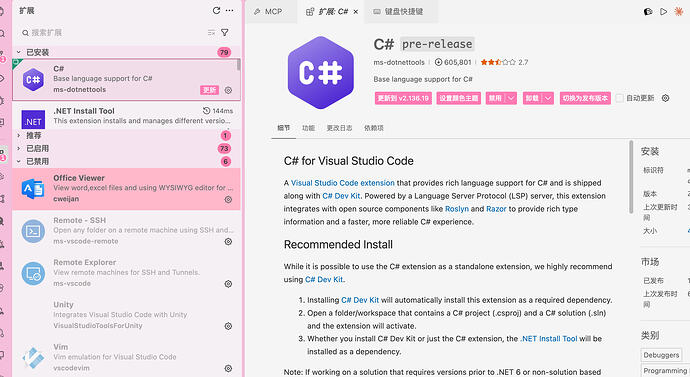Open manage gear for Unity extension
This screenshot has height=377, width=690.
point(228,326)
